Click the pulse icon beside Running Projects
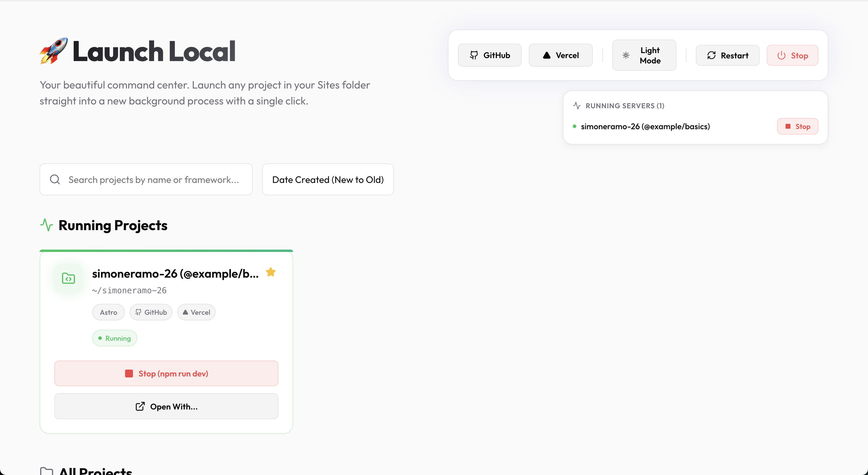868x475 pixels. click(x=47, y=225)
